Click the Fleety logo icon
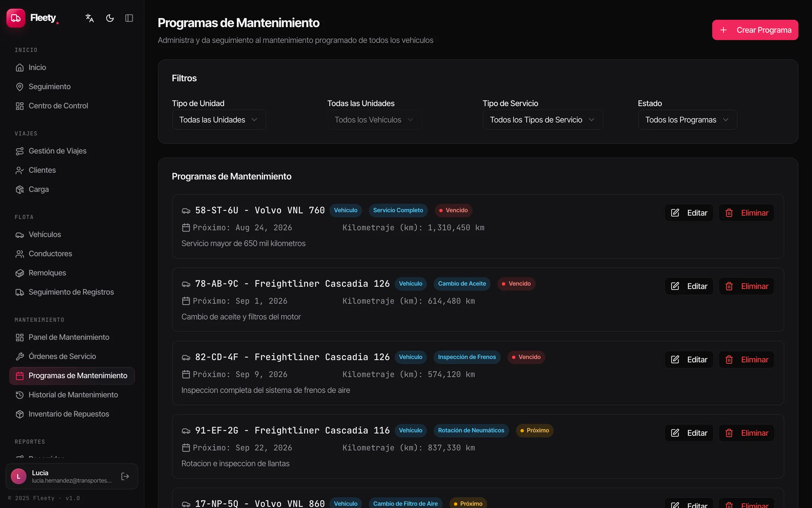 (x=16, y=18)
